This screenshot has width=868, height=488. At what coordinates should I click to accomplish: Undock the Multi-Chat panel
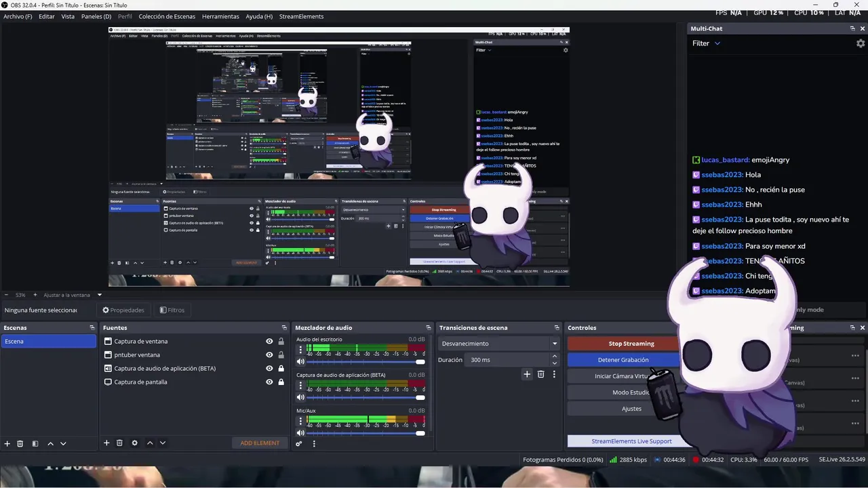point(852,28)
